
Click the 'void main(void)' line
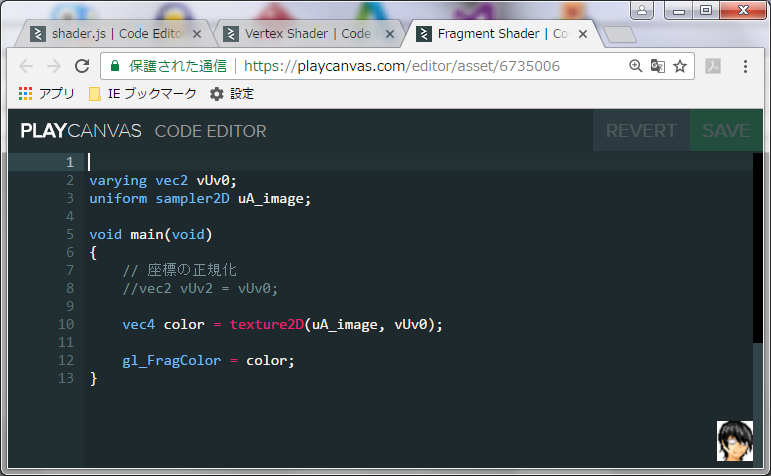(150, 235)
